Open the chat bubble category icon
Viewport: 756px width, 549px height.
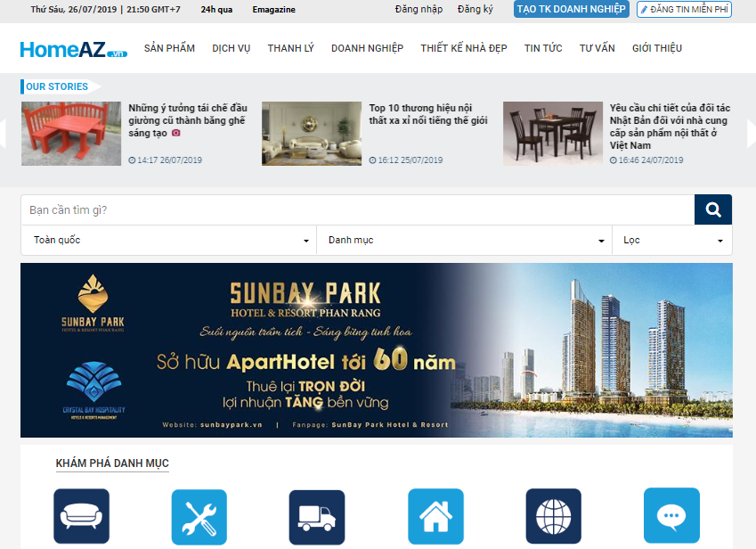point(671,515)
